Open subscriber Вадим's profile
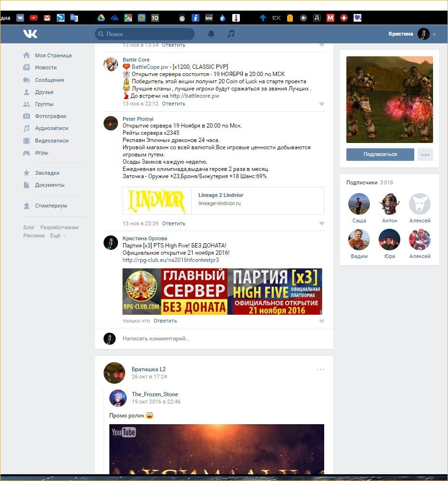 (x=359, y=239)
